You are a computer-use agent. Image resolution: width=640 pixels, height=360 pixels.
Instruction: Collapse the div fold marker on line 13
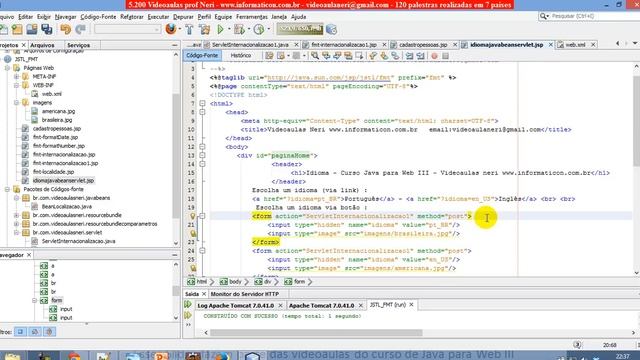pyautogui.click(x=202, y=156)
